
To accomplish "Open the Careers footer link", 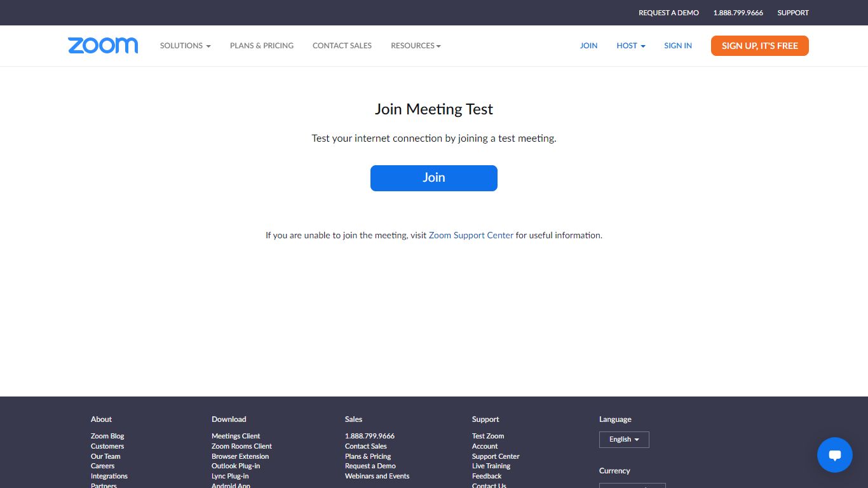I will tap(103, 466).
